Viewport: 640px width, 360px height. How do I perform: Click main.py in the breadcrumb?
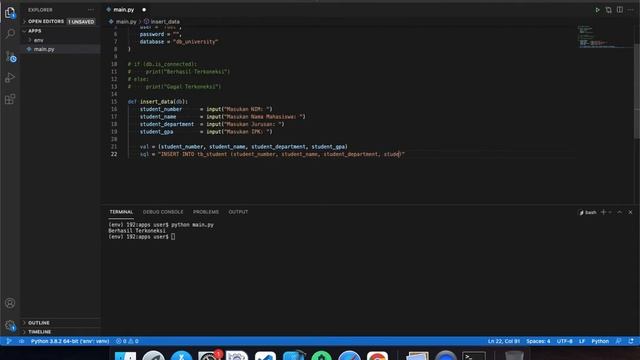pyautogui.click(x=126, y=22)
